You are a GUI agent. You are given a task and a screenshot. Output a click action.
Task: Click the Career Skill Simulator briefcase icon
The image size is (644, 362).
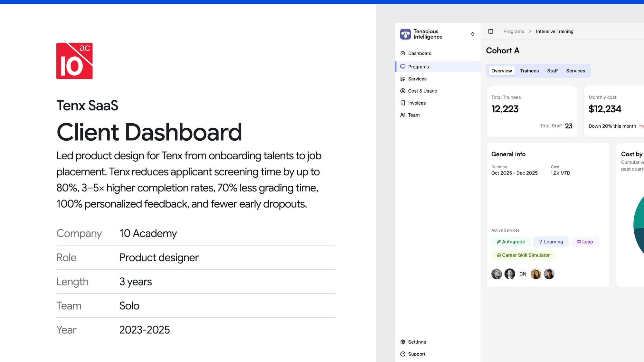(499, 255)
